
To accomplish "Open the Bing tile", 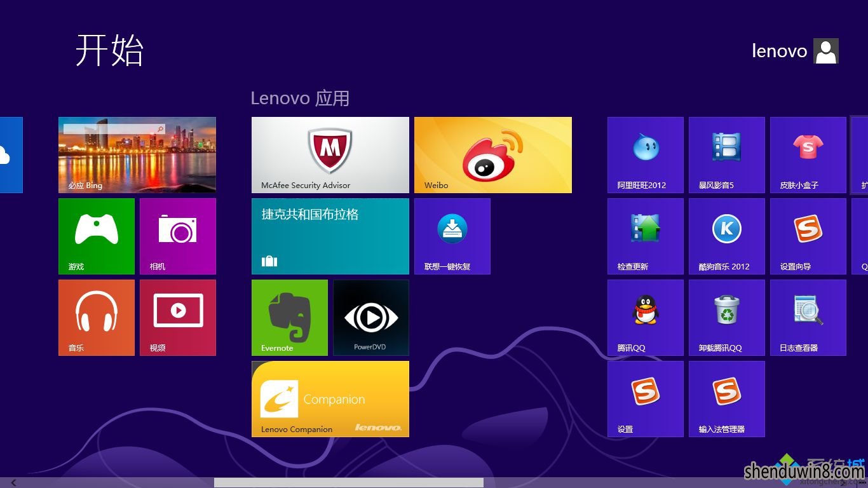I will [137, 154].
